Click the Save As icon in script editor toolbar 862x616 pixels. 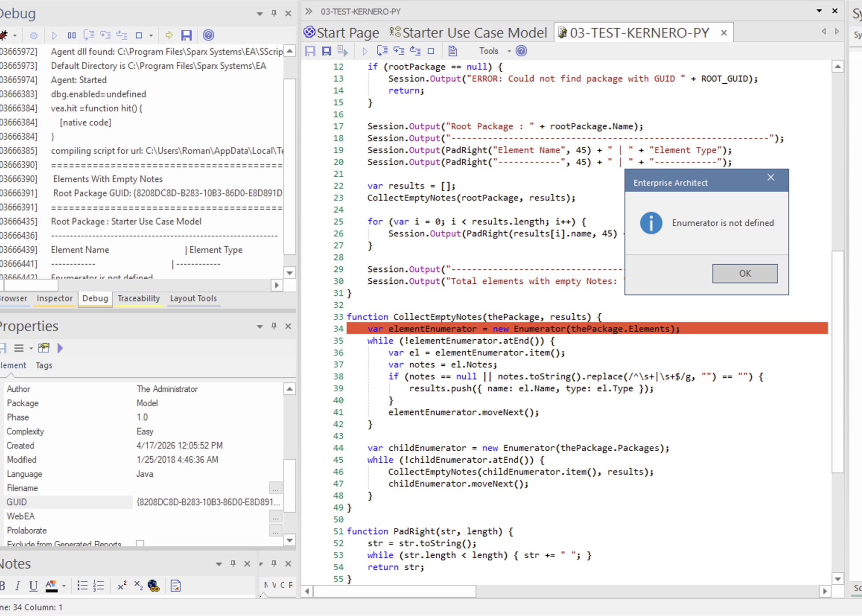pyautogui.click(x=326, y=51)
